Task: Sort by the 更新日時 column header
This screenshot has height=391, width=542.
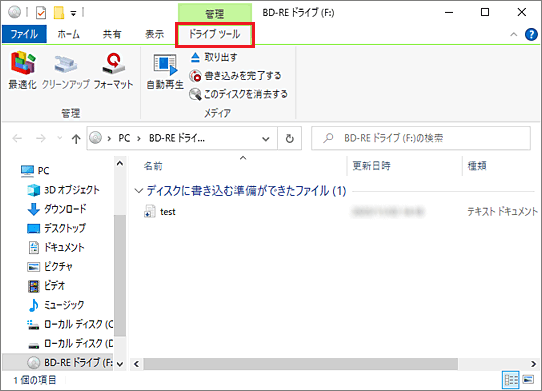Action: 372,166
